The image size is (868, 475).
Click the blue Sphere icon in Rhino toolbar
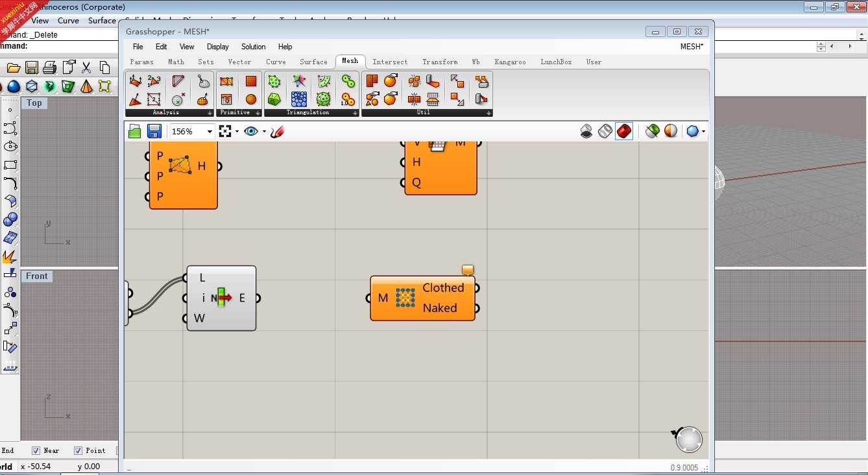[x=14, y=86]
